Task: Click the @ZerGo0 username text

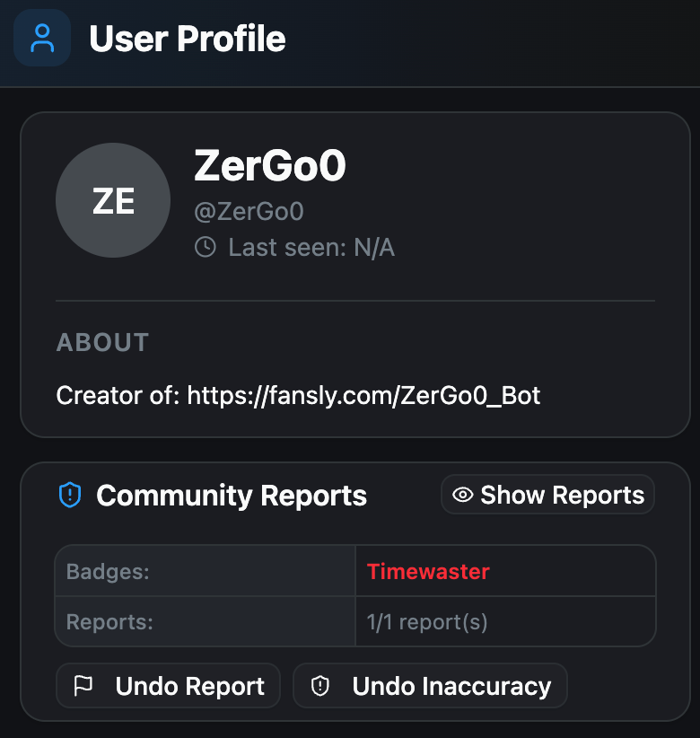Action: [249, 210]
